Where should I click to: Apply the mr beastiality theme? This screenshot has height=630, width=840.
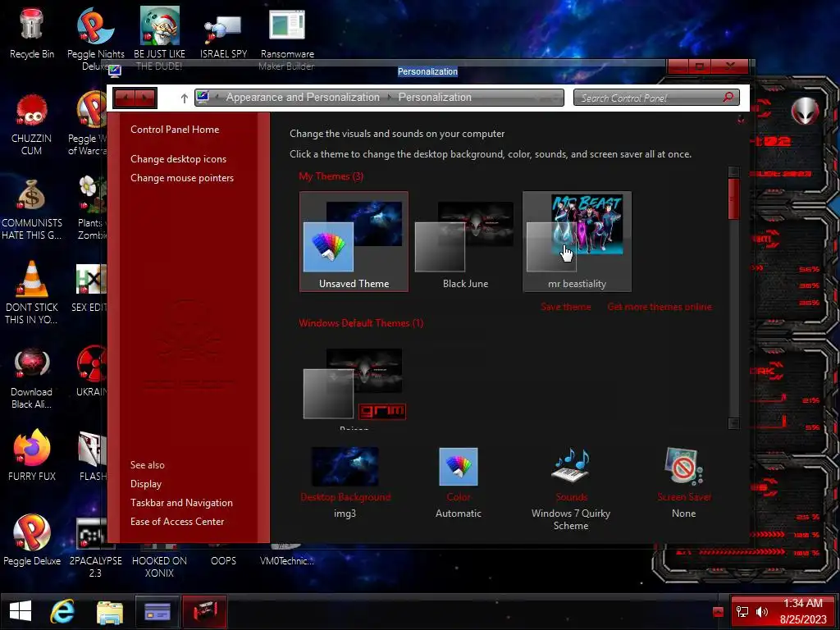point(577,241)
